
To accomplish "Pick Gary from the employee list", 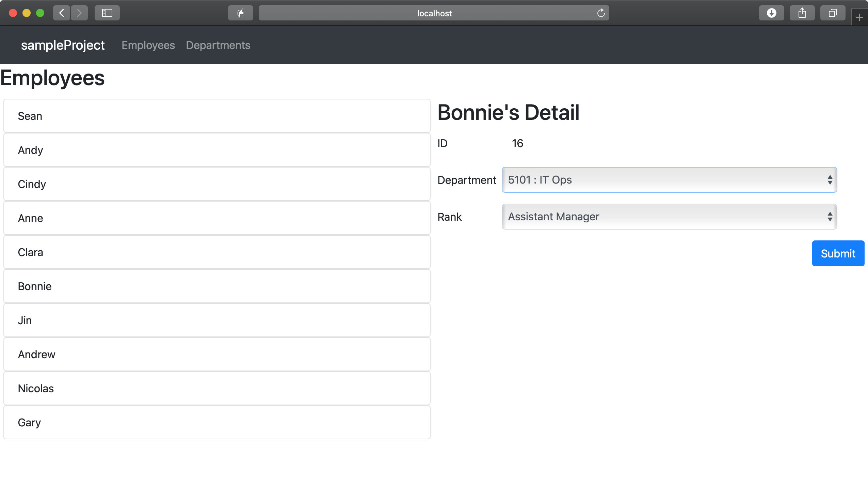I will click(x=216, y=422).
